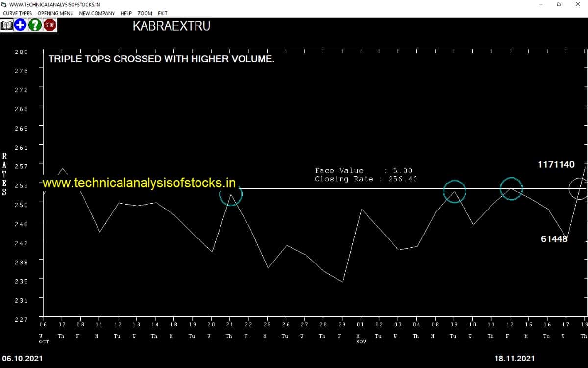Click the teal circle on 09 Nov peak
This screenshot has height=368, width=588.
coord(455,191)
